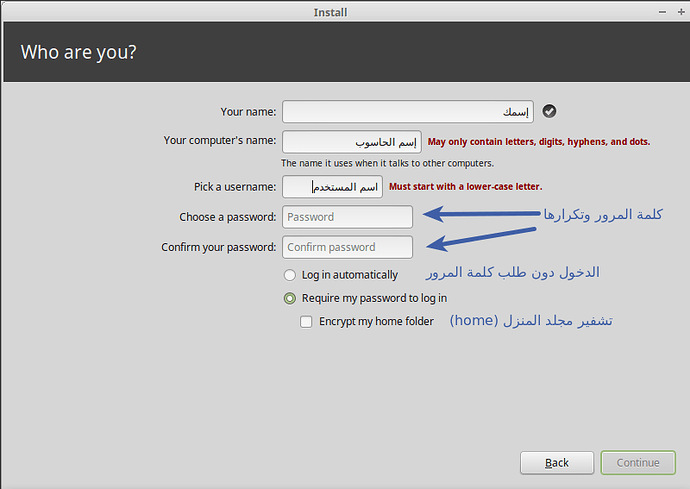Click the Continue button
Viewport: 690px width, 489px height.
(638, 463)
